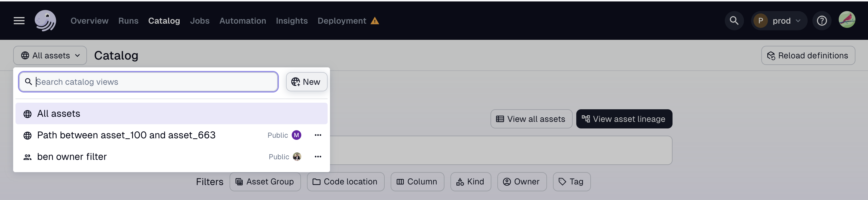Open the All assets view dropdown

tap(50, 55)
